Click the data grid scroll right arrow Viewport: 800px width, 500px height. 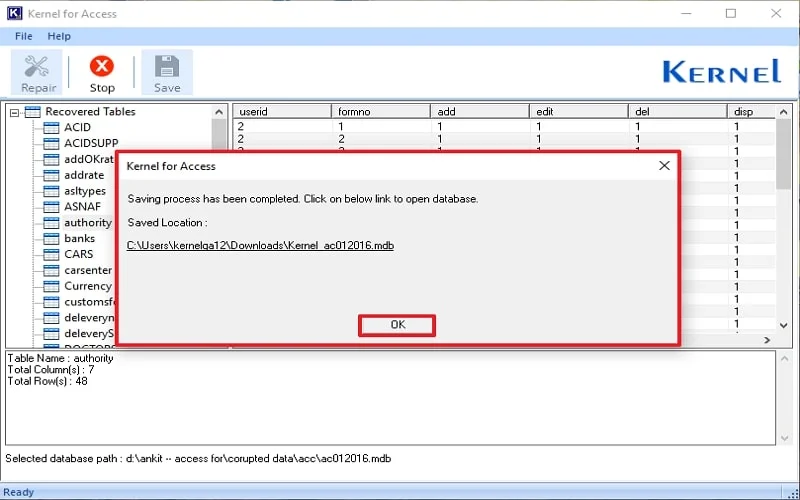click(x=767, y=340)
